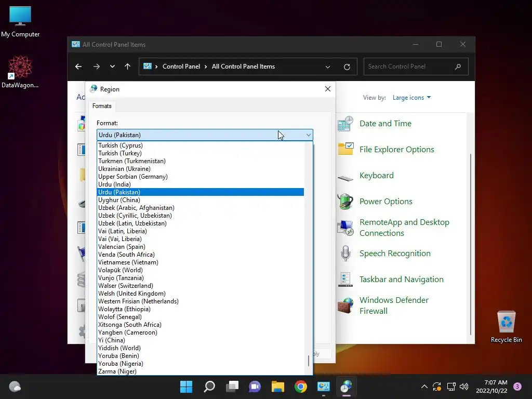Image resolution: width=532 pixels, height=399 pixels.
Task: Choose Valencian (Spain) format
Action: click(x=200, y=247)
